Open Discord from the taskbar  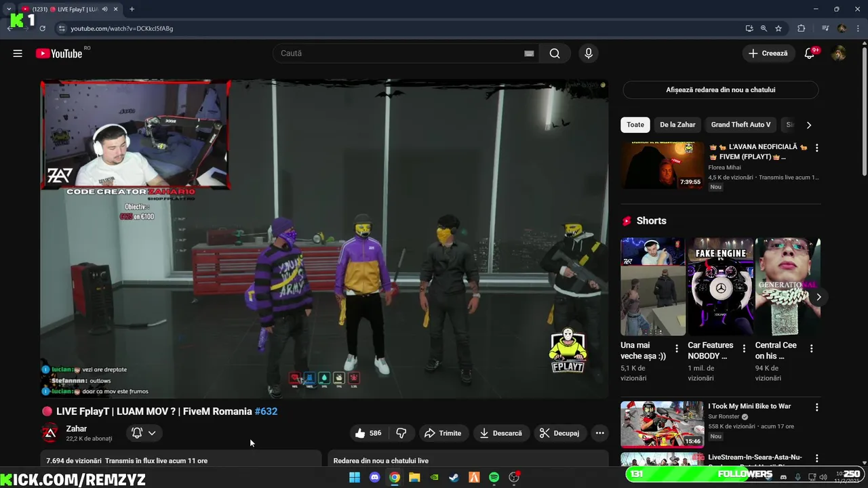point(374,478)
